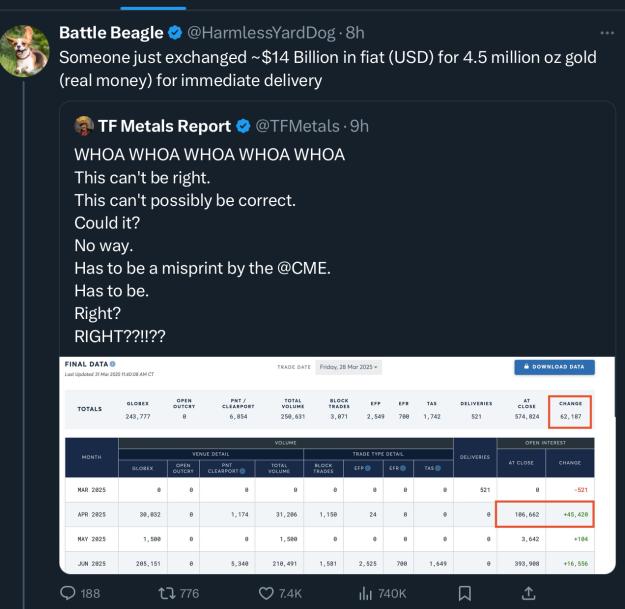
Task: Like the tweet with heart icon
Action: pos(266,593)
